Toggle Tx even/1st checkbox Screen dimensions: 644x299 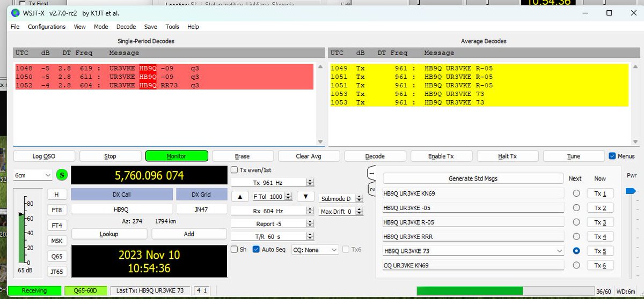tap(234, 170)
